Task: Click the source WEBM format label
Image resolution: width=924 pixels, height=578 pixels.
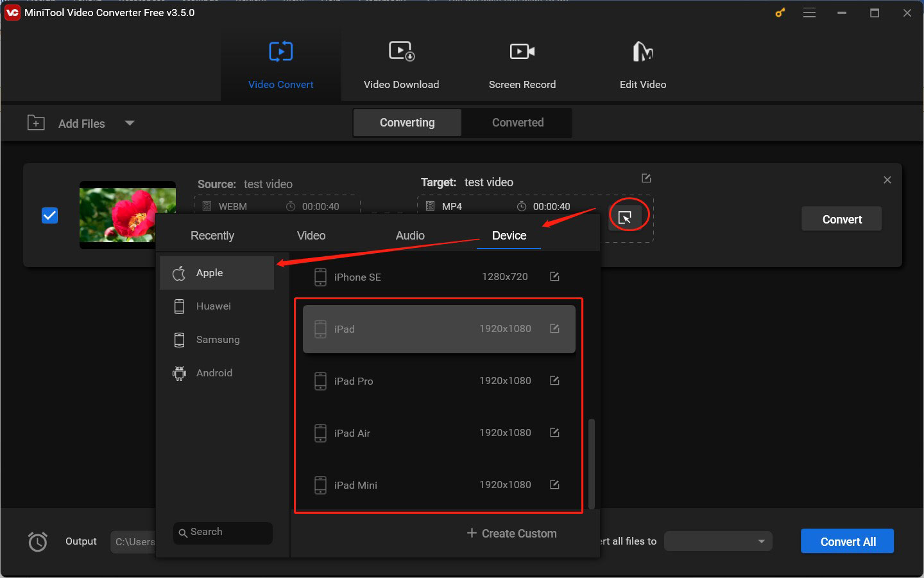Action: 232,206
